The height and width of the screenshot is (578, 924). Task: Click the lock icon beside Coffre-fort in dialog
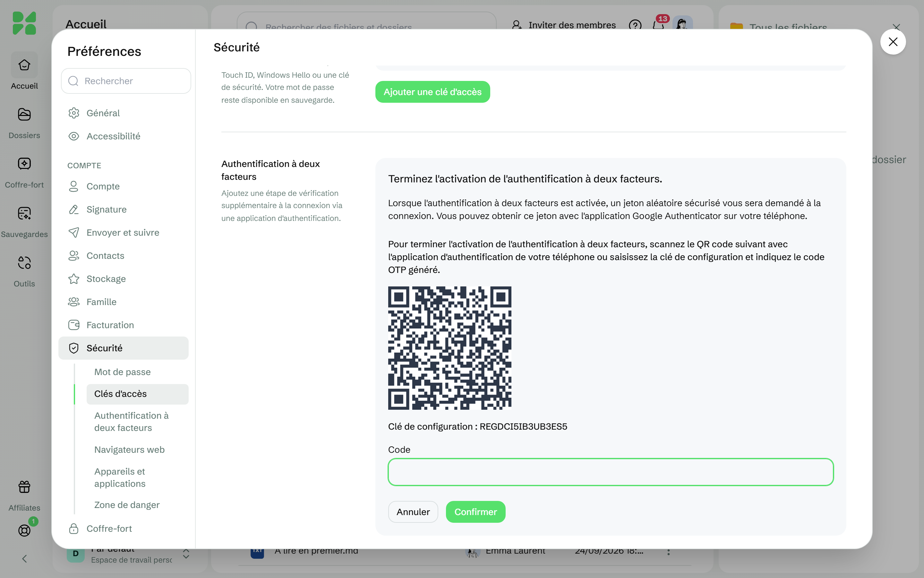[74, 529]
